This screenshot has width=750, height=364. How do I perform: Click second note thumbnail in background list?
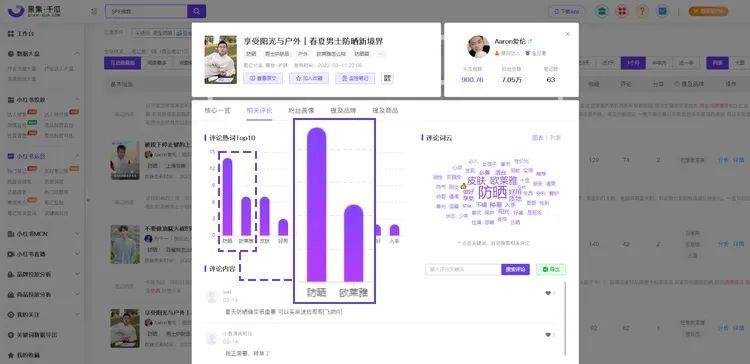click(125, 244)
